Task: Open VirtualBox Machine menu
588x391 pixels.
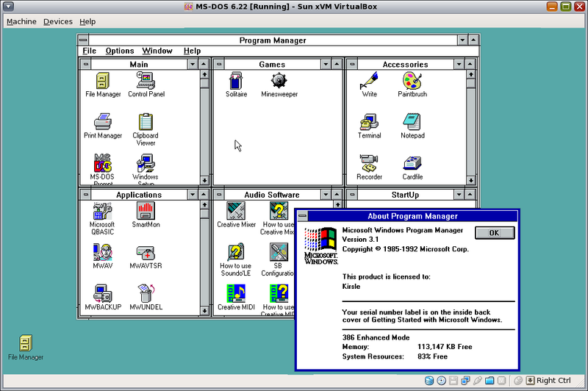Action: coord(21,21)
